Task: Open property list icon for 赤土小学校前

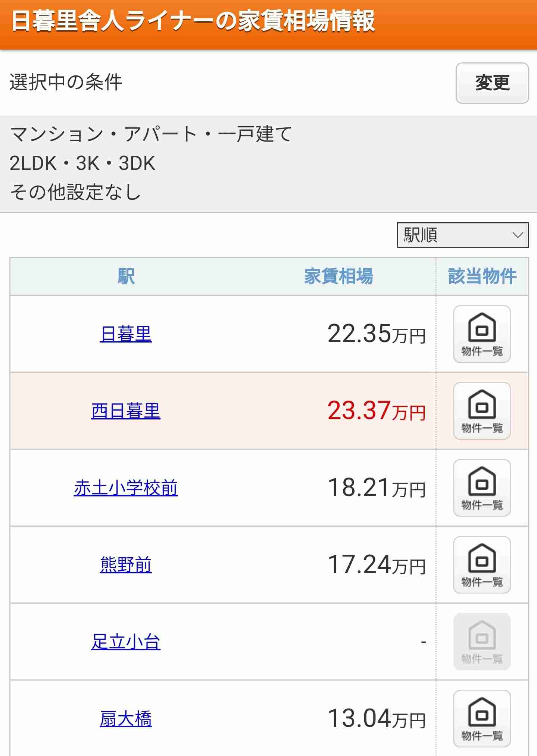Action: pyautogui.click(x=482, y=488)
